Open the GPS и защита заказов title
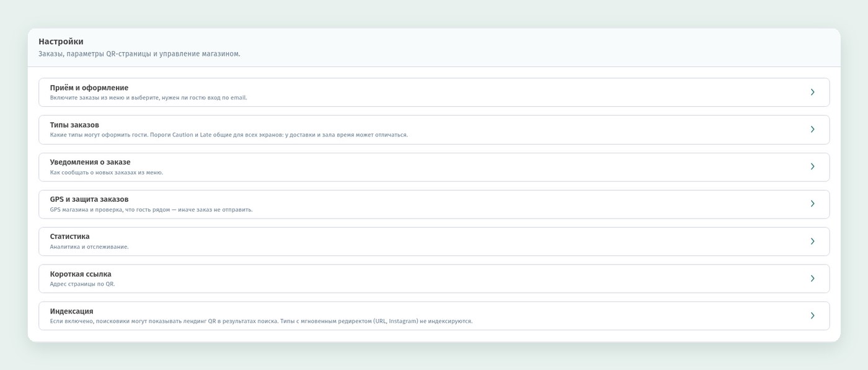 click(89, 199)
